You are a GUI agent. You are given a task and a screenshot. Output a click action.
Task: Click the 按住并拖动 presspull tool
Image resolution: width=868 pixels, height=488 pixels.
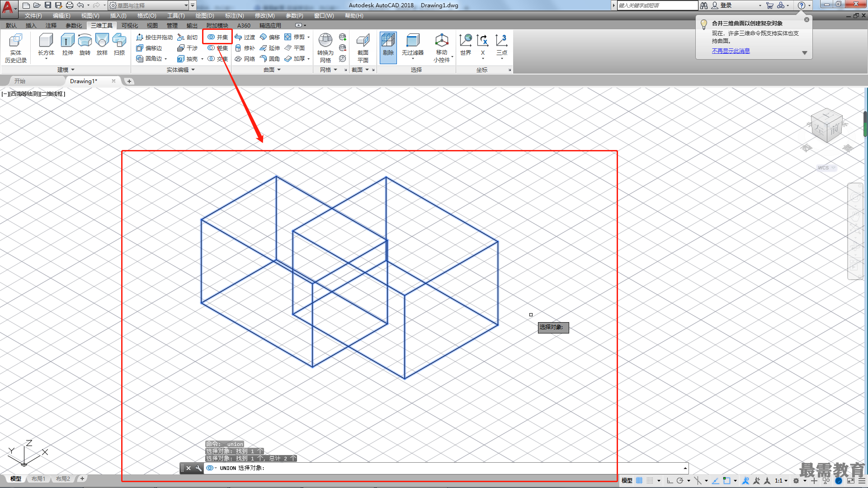tap(155, 37)
